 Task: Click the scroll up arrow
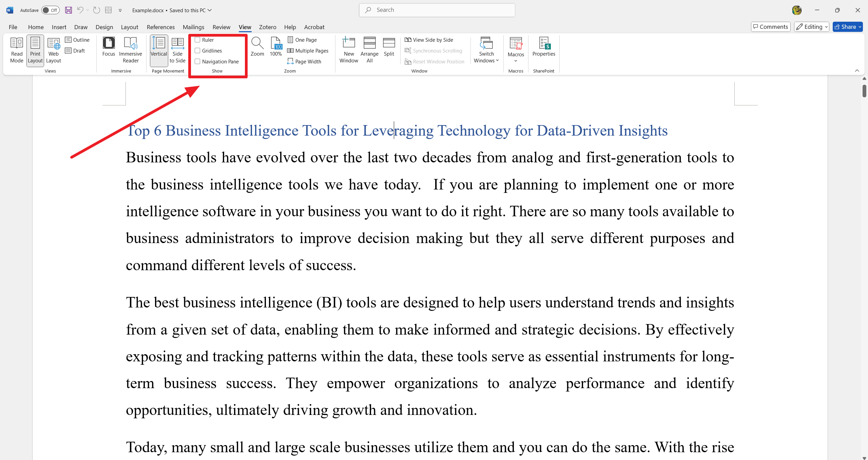(x=864, y=79)
